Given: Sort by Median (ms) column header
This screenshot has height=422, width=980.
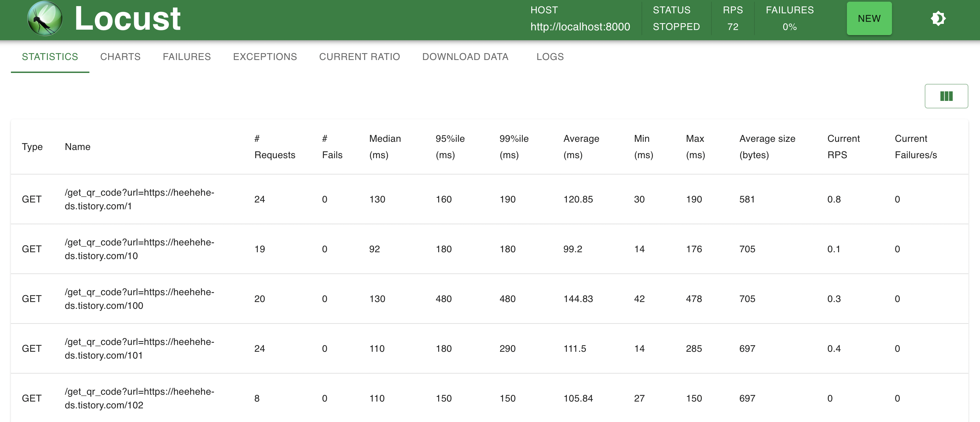Looking at the screenshot, I should tap(385, 147).
